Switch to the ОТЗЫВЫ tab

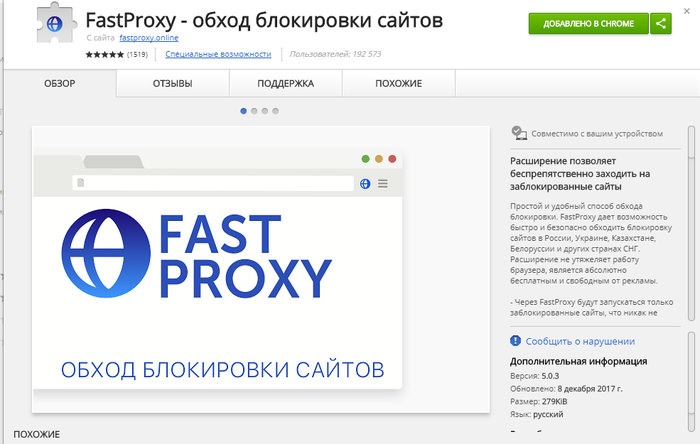pyautogui.click(x=173, y=83)
